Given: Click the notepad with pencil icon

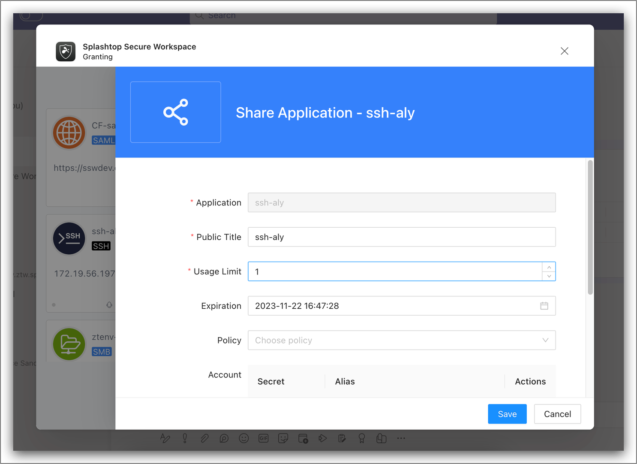Looking at the screenshot, I should point(342,438).
